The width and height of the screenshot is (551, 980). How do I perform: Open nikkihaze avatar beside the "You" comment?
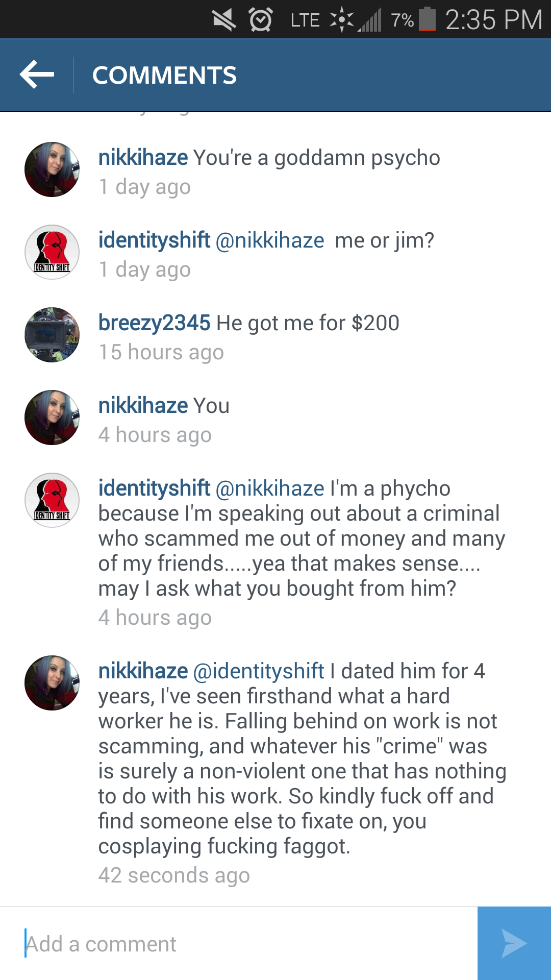point(52,418)
